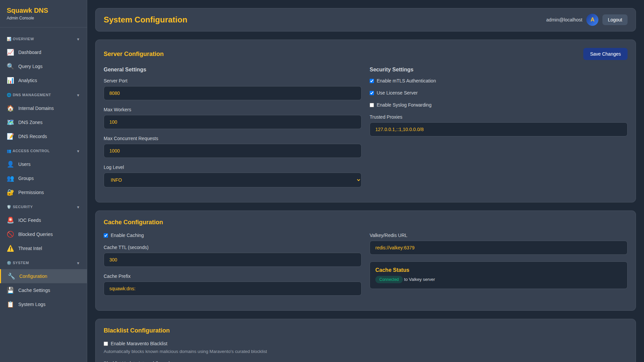Click the Groups people icon

click(10, 178)
